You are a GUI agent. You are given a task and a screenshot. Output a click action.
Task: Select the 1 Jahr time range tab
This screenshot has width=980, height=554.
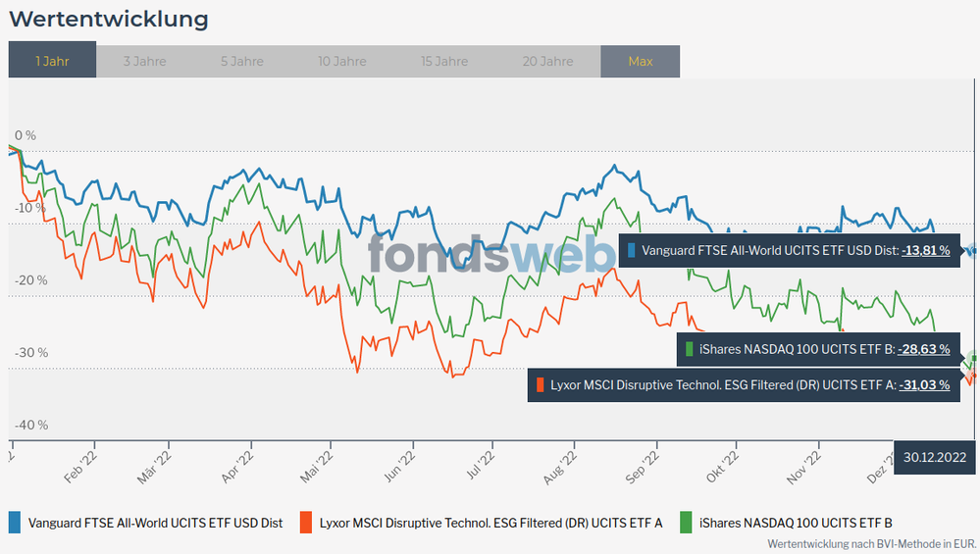pos(52,61)
